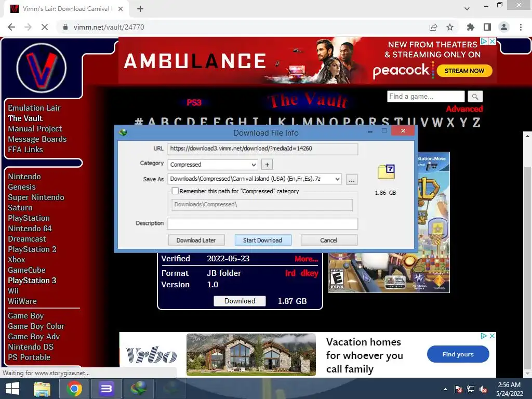Click Internet Download Manager taskbar icon
Image resolution: width=532 pixels, height=399 pixels.
(x=138, y=389)
